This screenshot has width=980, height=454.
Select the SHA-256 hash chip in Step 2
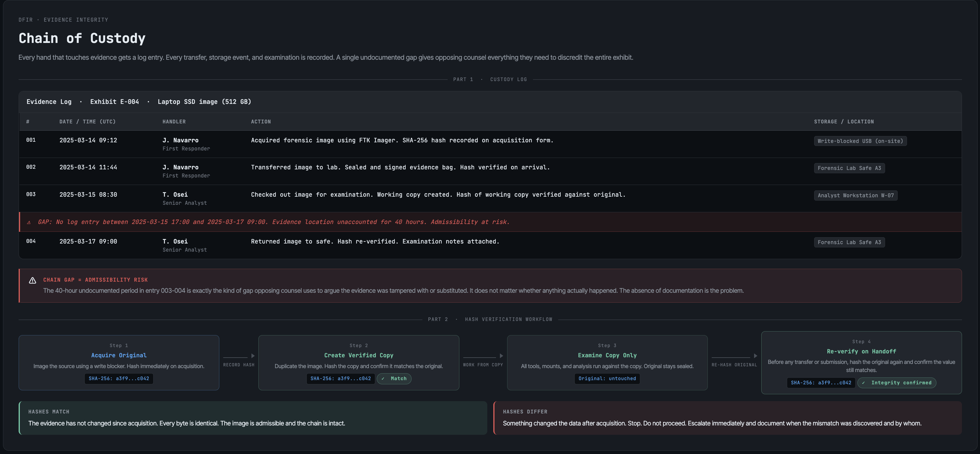[x=340, y=379]
